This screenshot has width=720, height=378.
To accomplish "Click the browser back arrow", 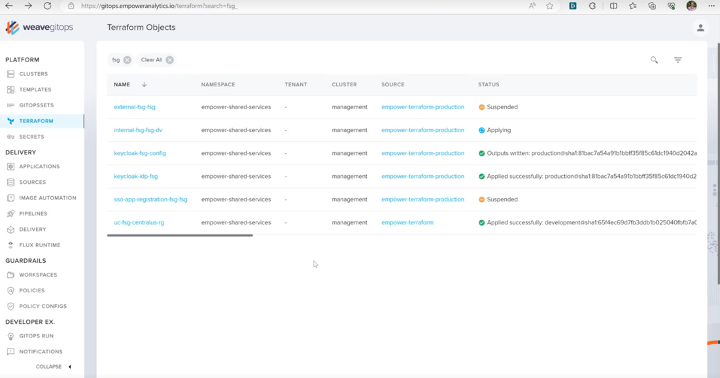I will [9, 6].
